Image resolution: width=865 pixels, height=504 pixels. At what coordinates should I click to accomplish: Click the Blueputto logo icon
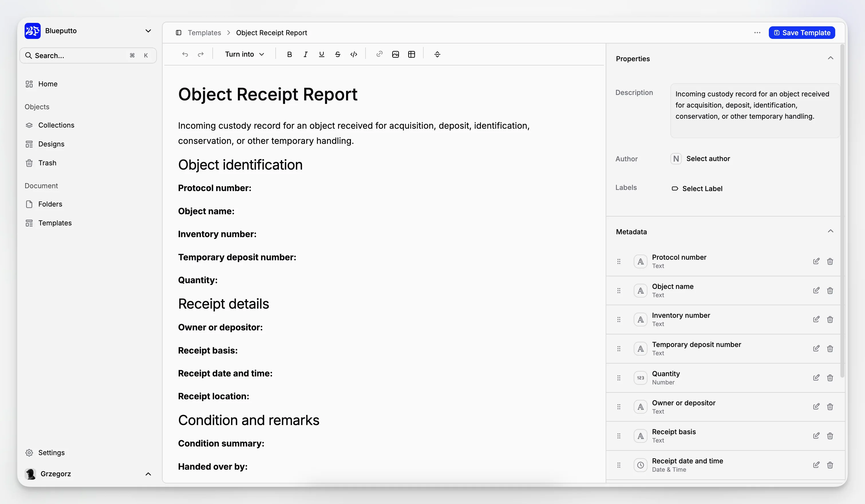point(33,31)
